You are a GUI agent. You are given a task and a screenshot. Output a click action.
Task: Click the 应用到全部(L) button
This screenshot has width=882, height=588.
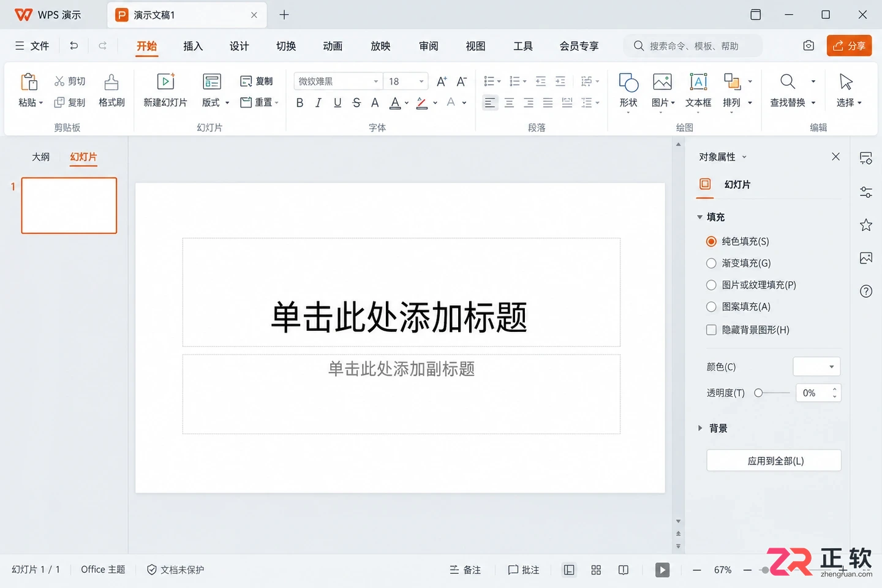(774, 461)
